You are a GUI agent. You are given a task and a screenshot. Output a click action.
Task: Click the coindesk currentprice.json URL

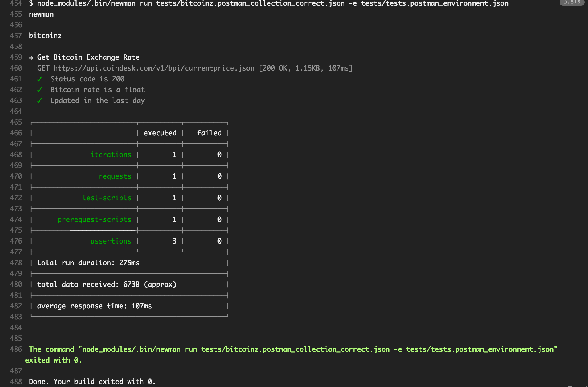[154, 68]
